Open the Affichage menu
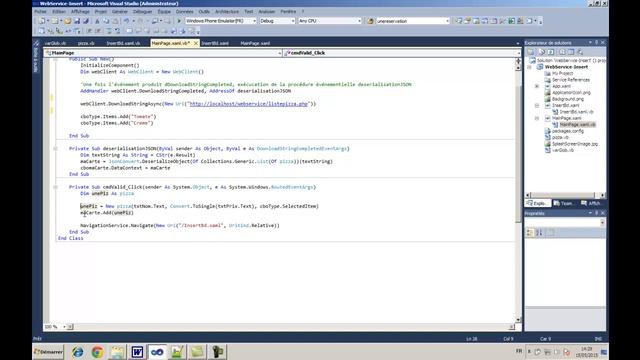The height and width of the screenshot is (360, 640). point(80,12)
